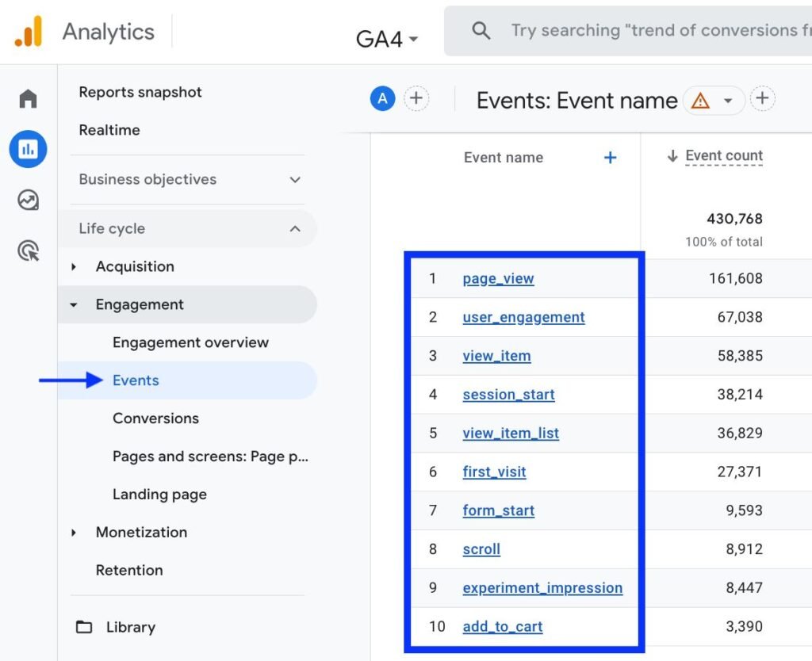Expand the Monetization tree item
This screenshot has height=661, width=812.
(75, 533)
